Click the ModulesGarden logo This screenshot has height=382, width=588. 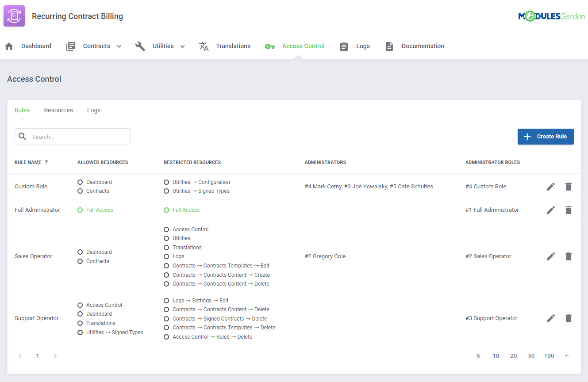coord(551,16)
